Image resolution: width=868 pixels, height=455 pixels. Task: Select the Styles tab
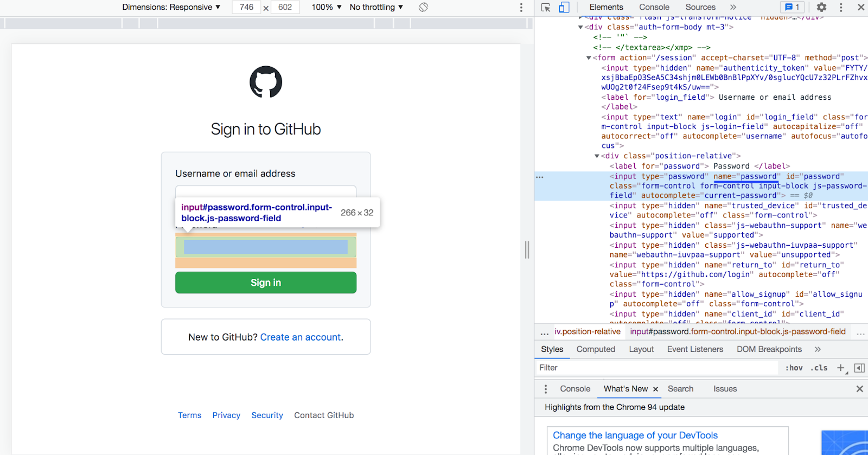(x=552, y=349)
